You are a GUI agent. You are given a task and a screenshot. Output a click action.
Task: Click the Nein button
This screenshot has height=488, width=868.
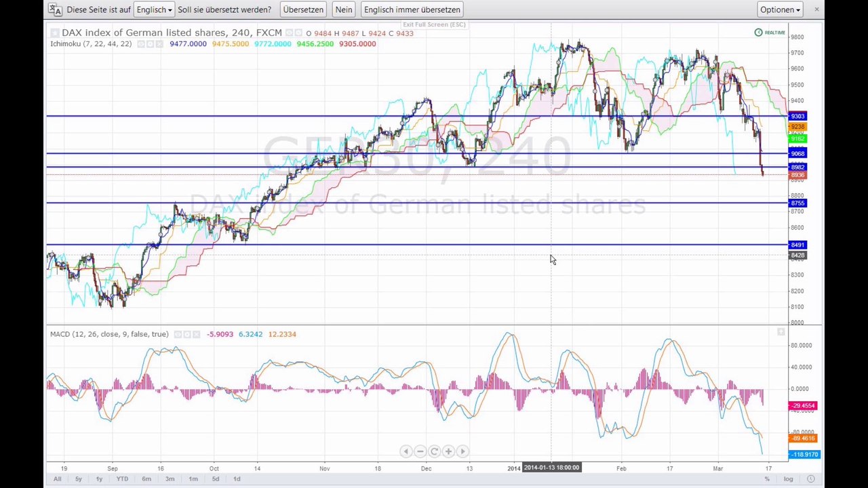(344, 9)
